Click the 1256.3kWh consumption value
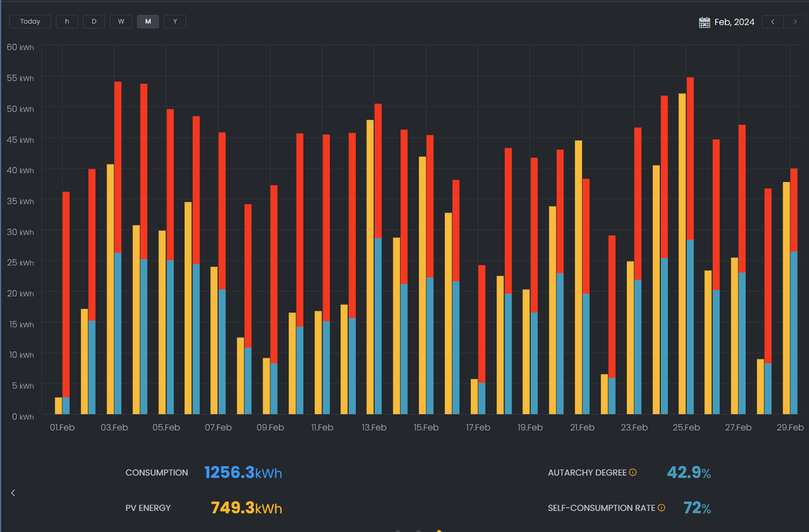Image resolution: width=809 pixels, height=532 pixels. pyautogui.click(x=243, y=473)
